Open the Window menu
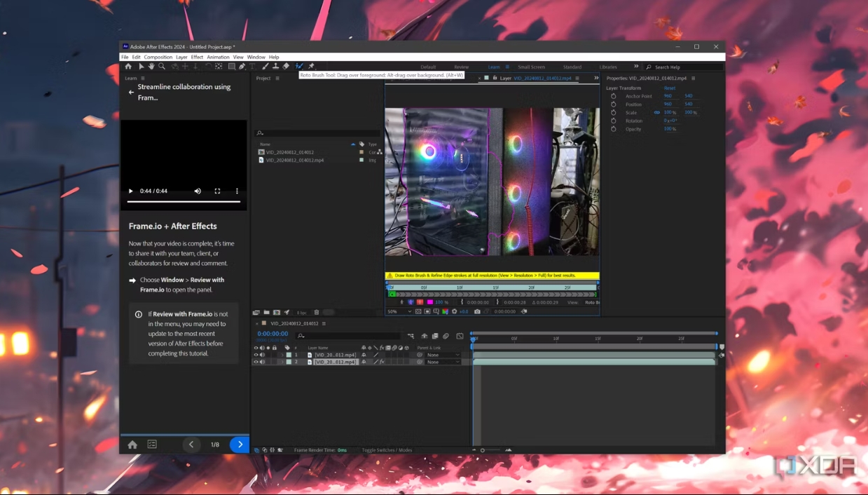 point(256,57)
